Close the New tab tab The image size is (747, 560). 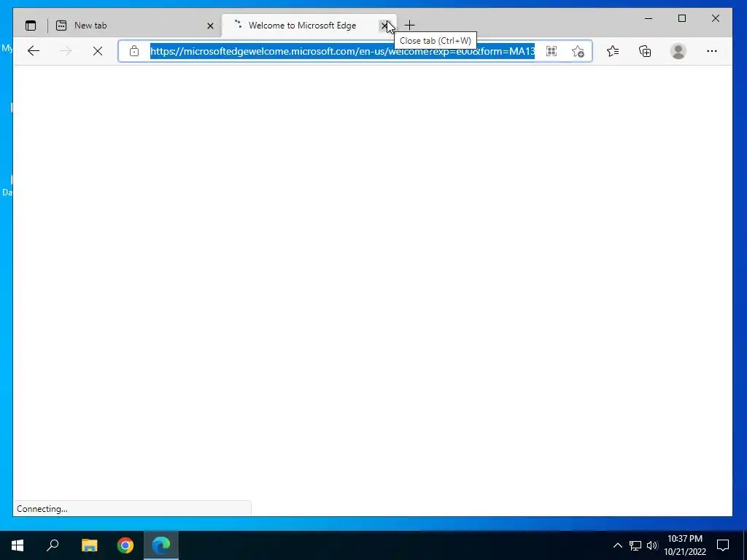[x=210, y=26]
